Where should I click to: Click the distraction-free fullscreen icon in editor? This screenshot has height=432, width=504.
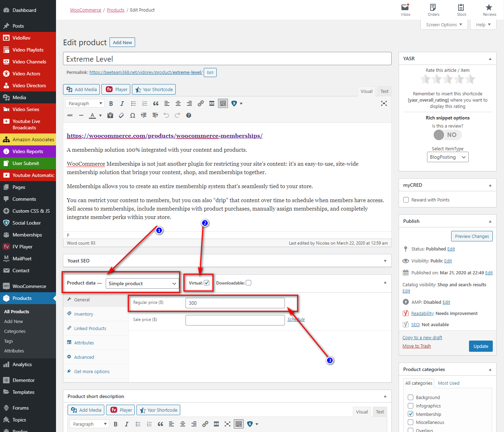384,103
